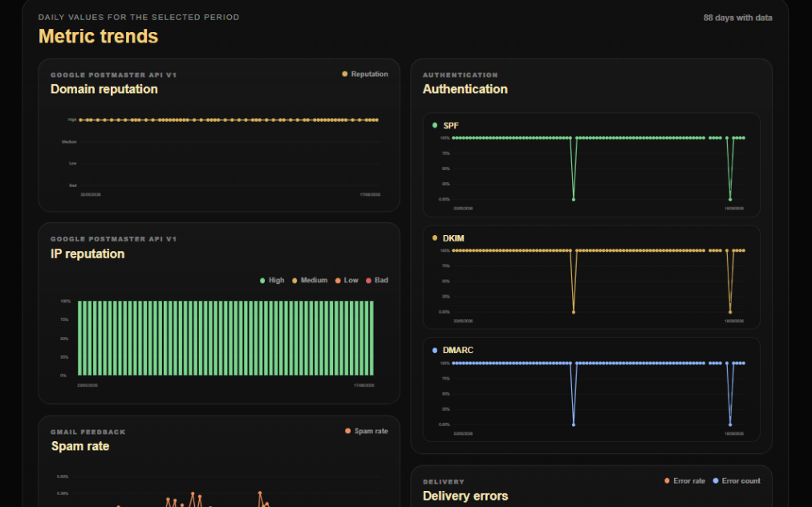Click the "DKIM" chart label

[453, 238]
